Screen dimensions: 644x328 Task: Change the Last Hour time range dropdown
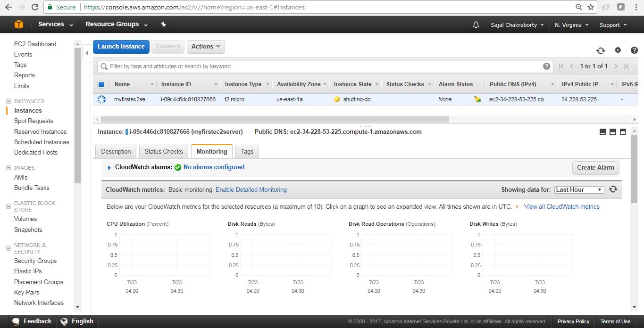pos(579,189)
